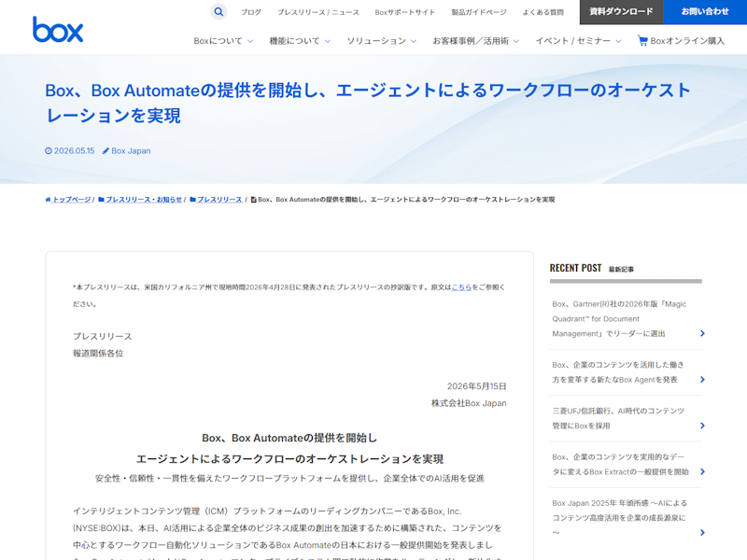Image resolution: width=747 pixels, height=560 pixels.
Task: Open the ブログ link
Action: pos(250,12)
